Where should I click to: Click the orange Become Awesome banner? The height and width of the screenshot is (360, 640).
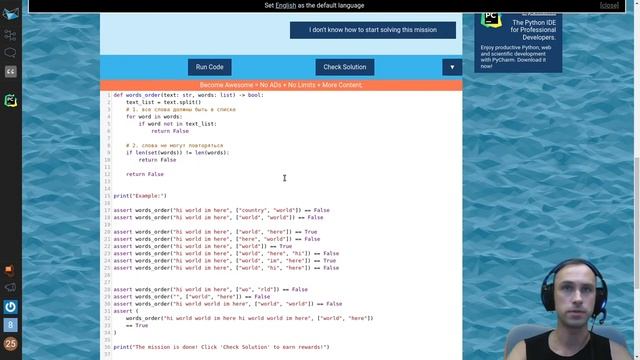281,85
